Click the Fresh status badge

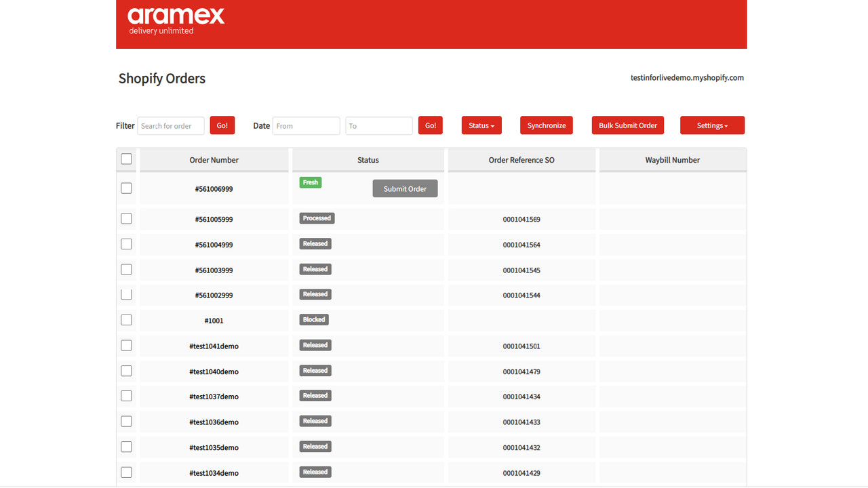[310, 182]
